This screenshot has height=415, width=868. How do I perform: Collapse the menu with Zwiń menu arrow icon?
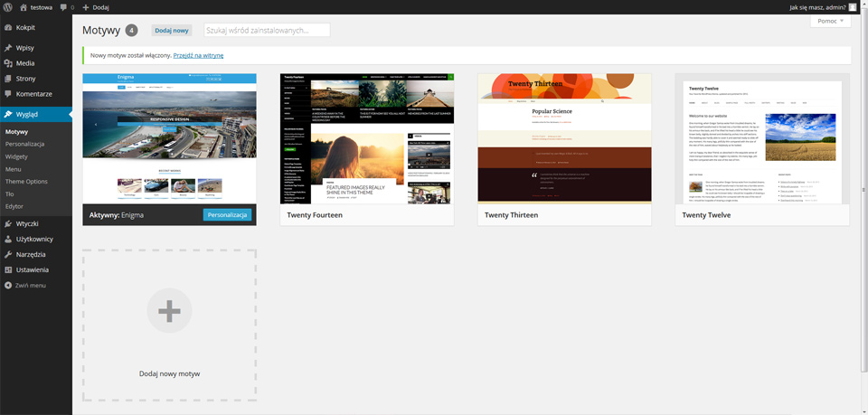pos(8,286)
